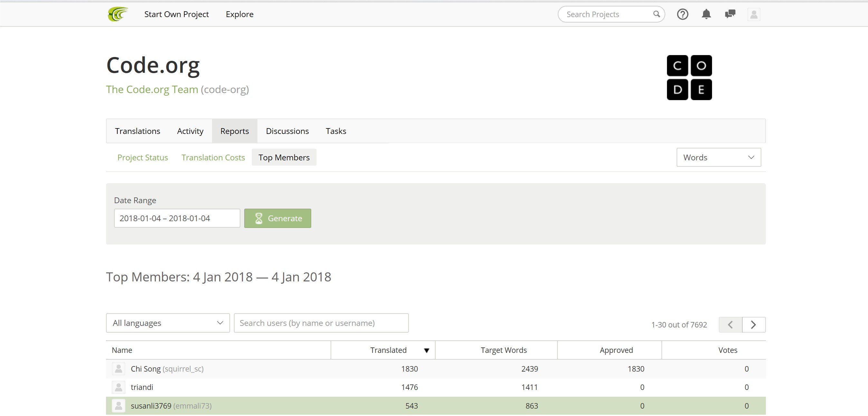
Task: Click the Date Range input field
Action: pyautogui.click(x=177, y=218)
